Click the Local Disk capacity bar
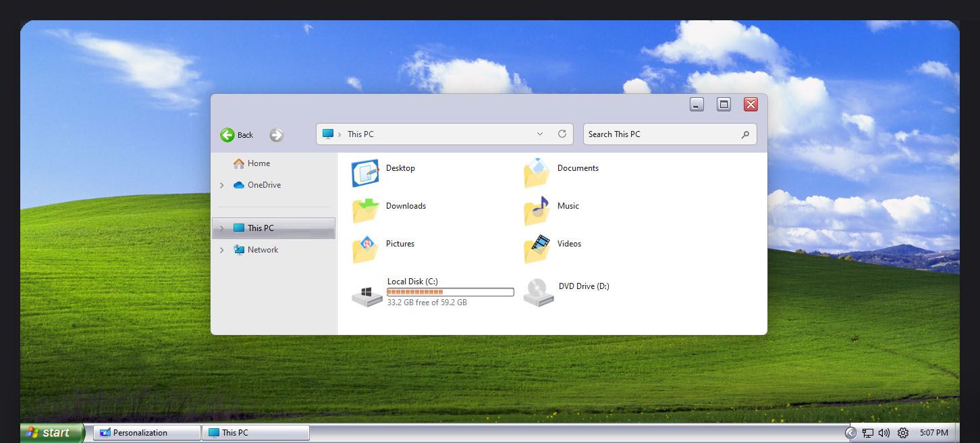The height and width of the screenshot is (443, 980). (x=450, y=291)
